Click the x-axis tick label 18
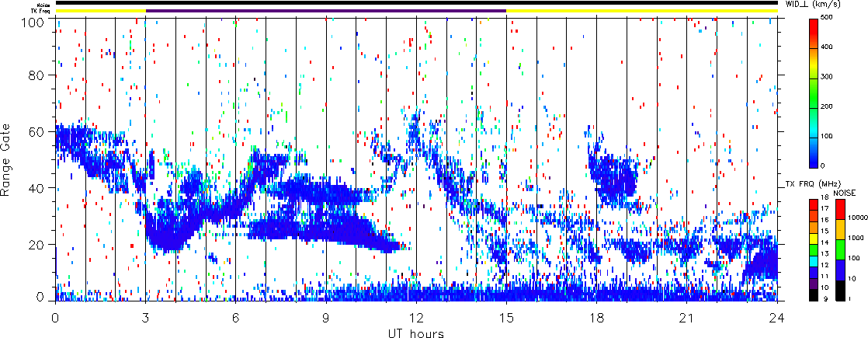 (597, 318)
